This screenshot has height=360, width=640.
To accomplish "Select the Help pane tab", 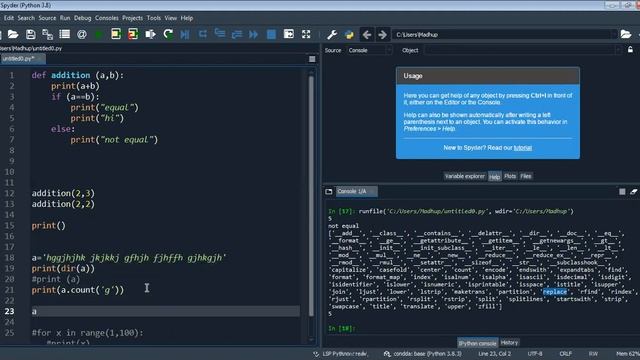I will tap(494, 177).
